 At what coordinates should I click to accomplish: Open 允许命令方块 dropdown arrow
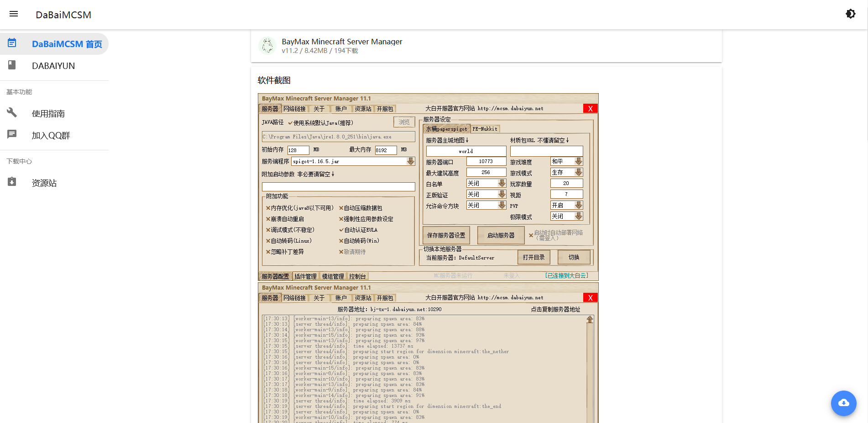tap(502, 205)
